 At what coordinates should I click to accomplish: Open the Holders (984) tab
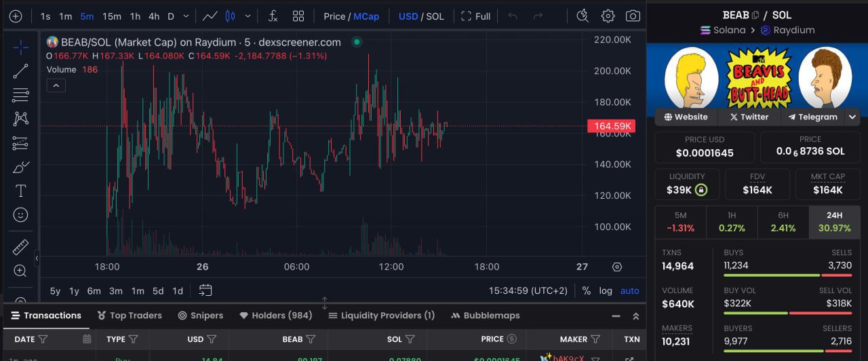click(x=276, y=316)
